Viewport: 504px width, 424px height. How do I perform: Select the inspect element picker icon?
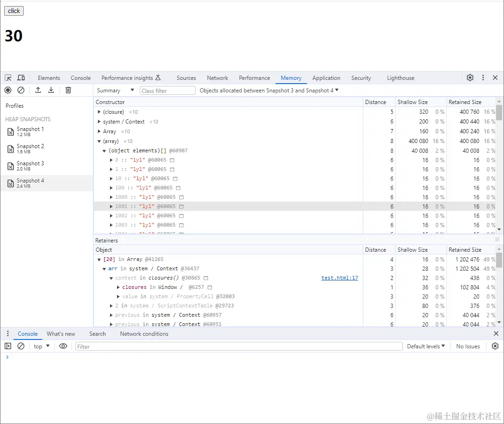point(8,78)
